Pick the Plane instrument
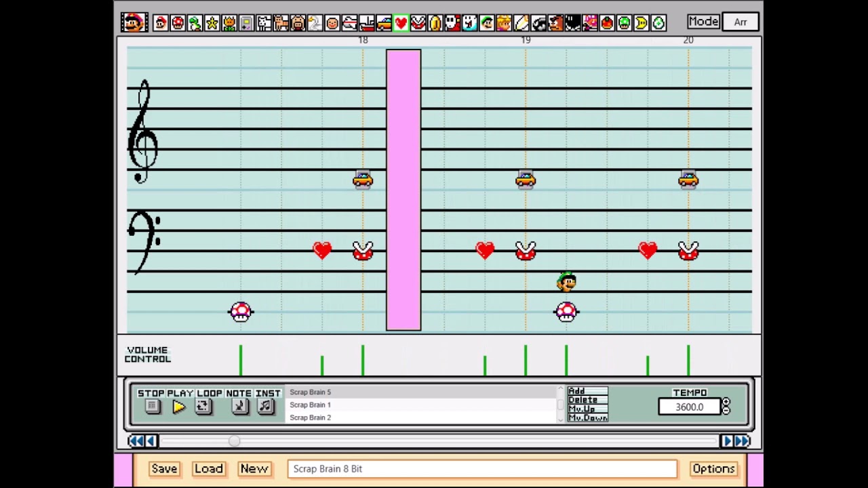 [350, 23]
